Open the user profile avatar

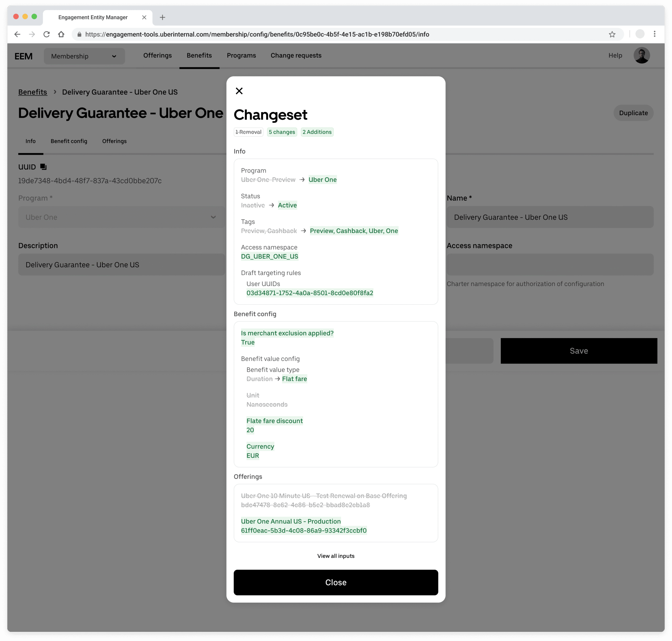coord(641,55)
